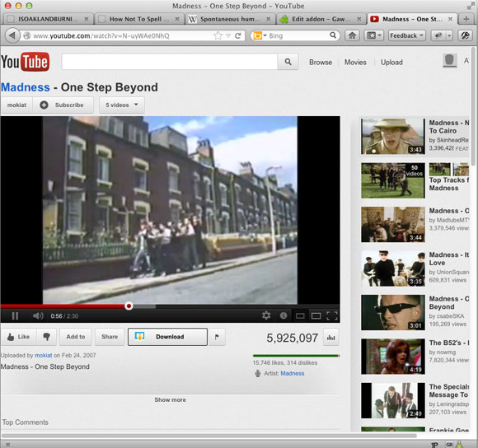Image resolution: width=478 pixels, height=448 pixels.
Task: Mute the video volume speaker icon
Action: coord(38,315)
